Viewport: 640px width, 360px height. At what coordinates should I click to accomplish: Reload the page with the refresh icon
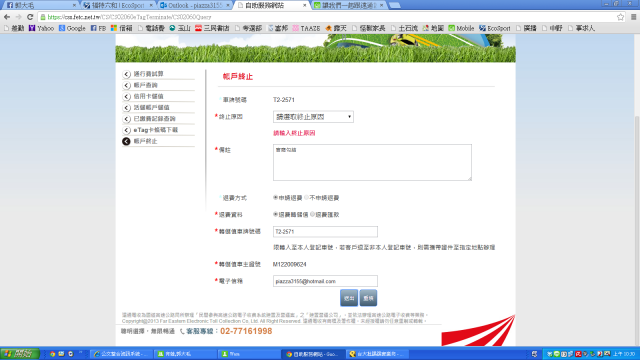click(30, 17)
